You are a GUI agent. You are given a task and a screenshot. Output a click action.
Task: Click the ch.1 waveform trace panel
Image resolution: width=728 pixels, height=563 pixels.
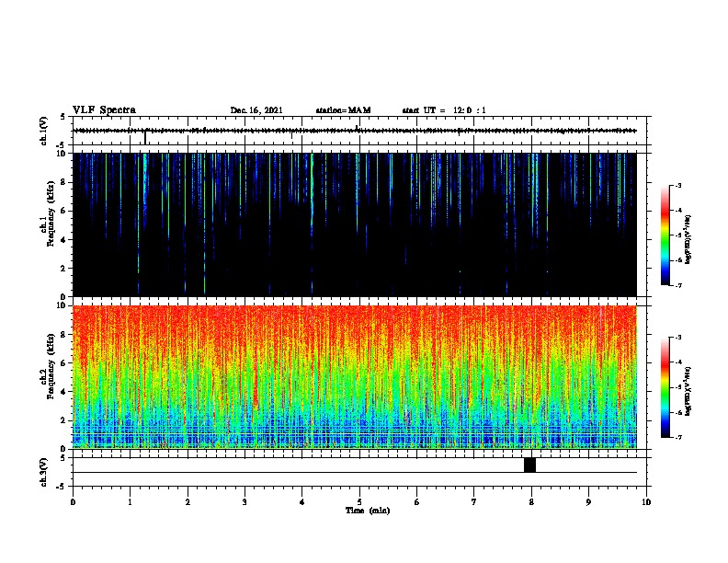tap(361, 131)
